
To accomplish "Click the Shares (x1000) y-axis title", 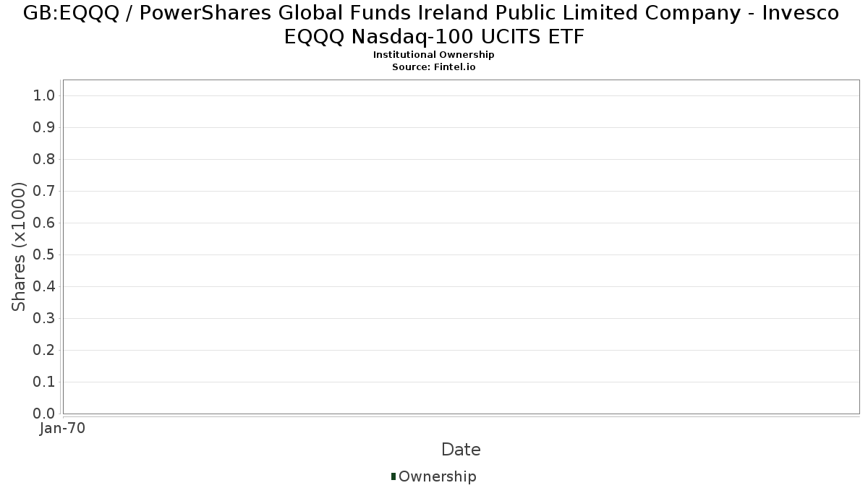I will tap(19, 247).
